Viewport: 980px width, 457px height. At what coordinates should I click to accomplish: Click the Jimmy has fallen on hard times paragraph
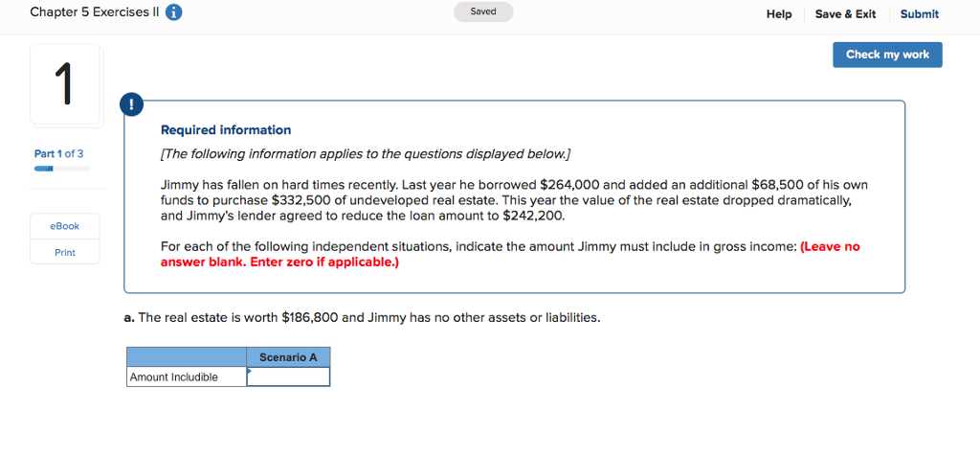[x=514, y=200]
